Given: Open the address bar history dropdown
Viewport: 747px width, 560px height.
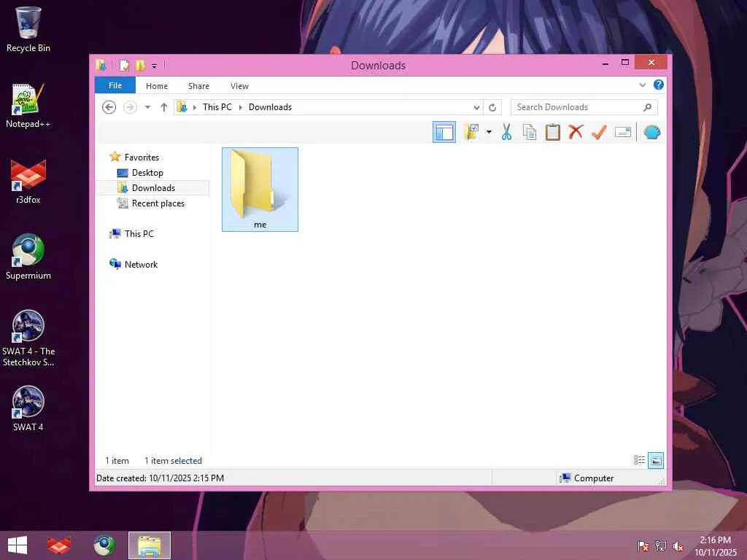Looking at the screenshot, I should 476,108.
